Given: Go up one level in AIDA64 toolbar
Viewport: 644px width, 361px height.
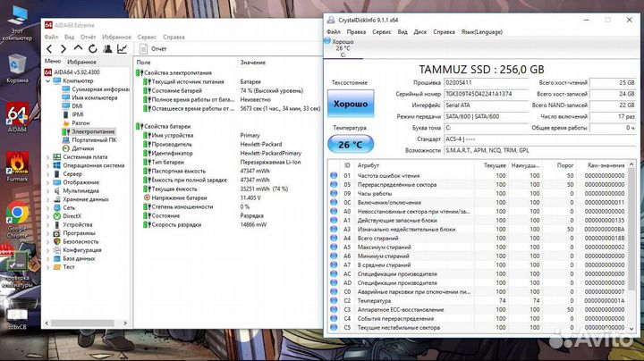Looking at the screenshot, I should [78, 48].
